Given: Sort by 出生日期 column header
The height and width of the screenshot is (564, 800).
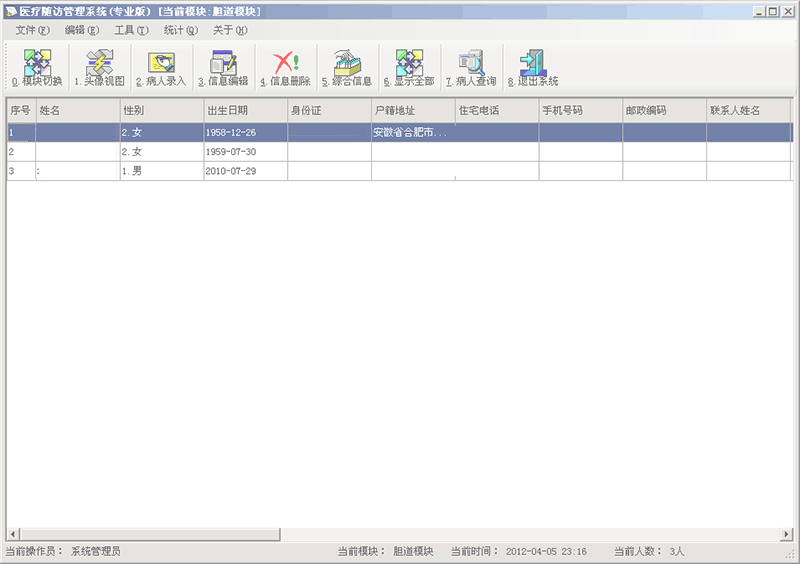Looking at the screenshot, I should click(x=245, y=110).
